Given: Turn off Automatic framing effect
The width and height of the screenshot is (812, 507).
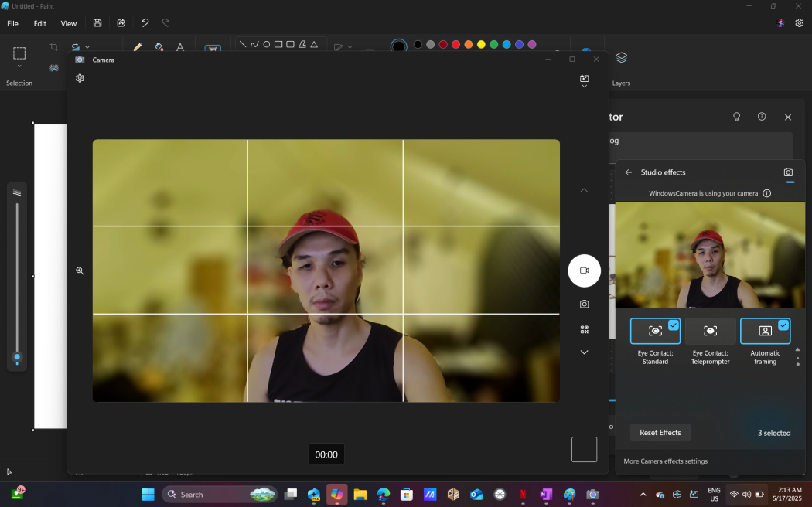Looking at the screenshot, I should (765, 331).
